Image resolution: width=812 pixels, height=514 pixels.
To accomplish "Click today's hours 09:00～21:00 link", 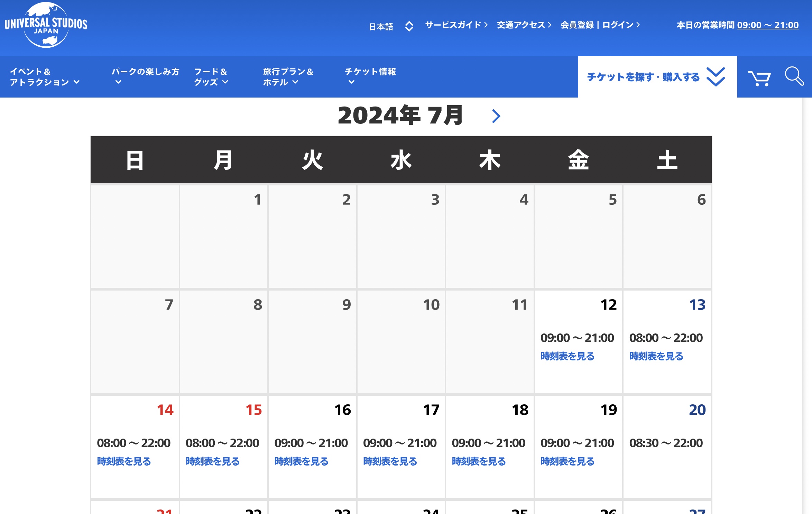I will pos(767,25).
